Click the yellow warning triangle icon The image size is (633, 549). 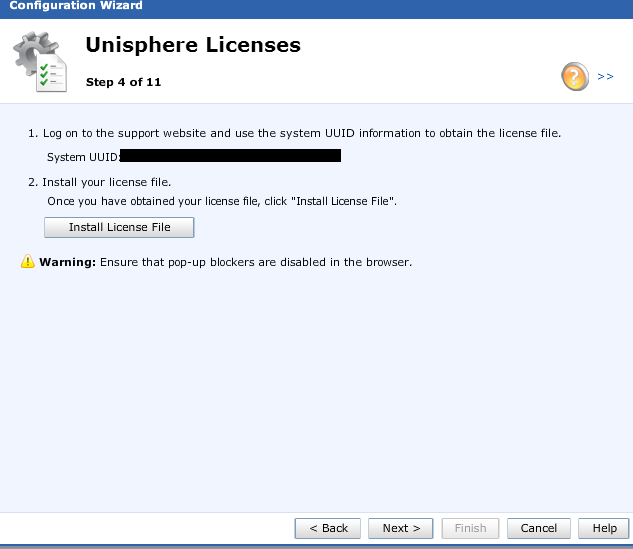(28, 262)
